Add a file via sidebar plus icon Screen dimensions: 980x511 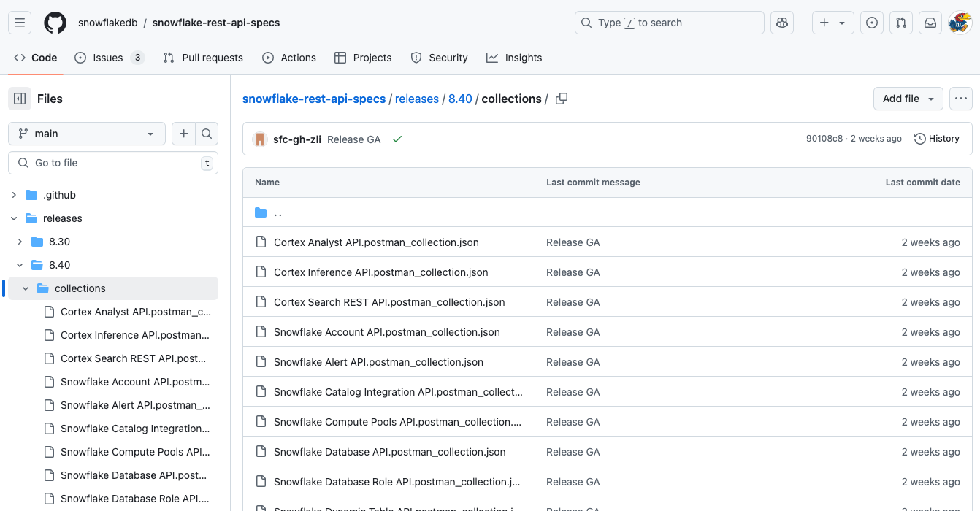183,134
